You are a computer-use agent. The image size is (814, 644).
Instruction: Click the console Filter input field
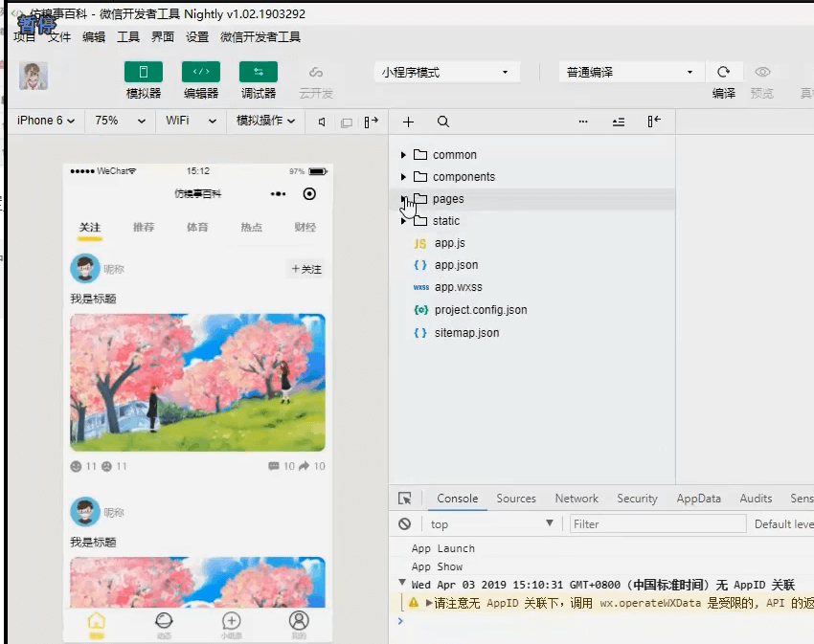658,524
